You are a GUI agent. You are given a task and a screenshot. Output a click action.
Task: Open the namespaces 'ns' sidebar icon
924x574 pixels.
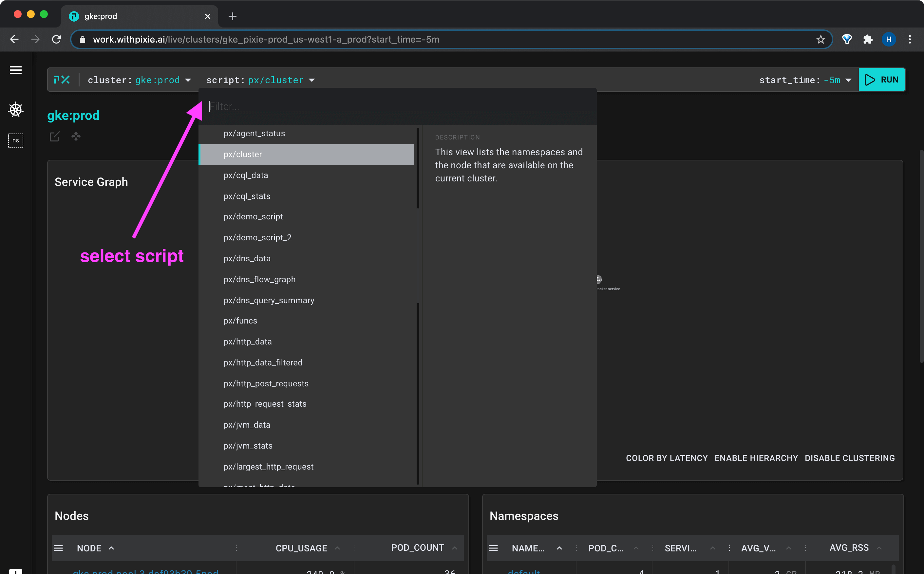click(16, 140)
